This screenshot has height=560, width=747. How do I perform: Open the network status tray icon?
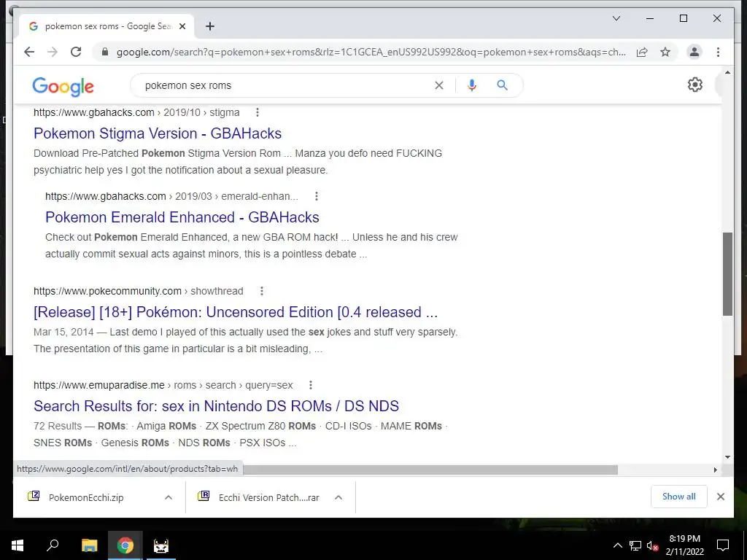pyautogui.click(x=635, y=545)
